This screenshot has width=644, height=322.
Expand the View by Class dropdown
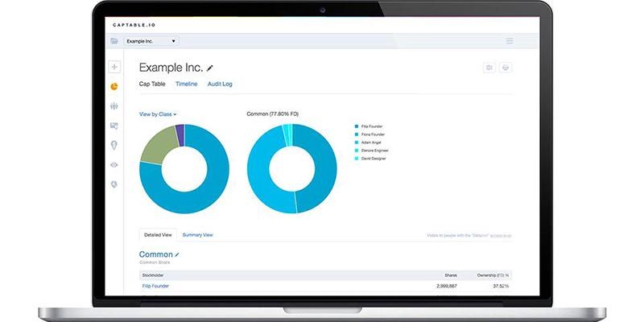158,114
